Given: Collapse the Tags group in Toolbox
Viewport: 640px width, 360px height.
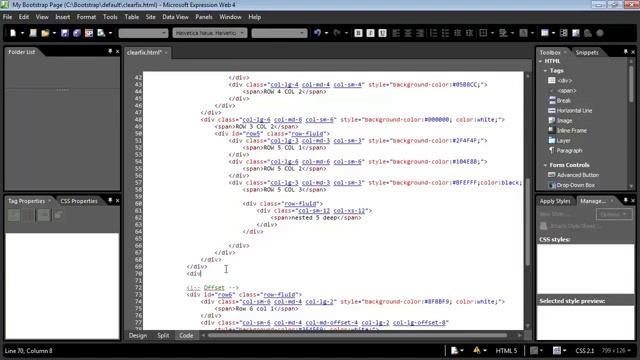Looking at the screenshot, I should pos(545,71).
